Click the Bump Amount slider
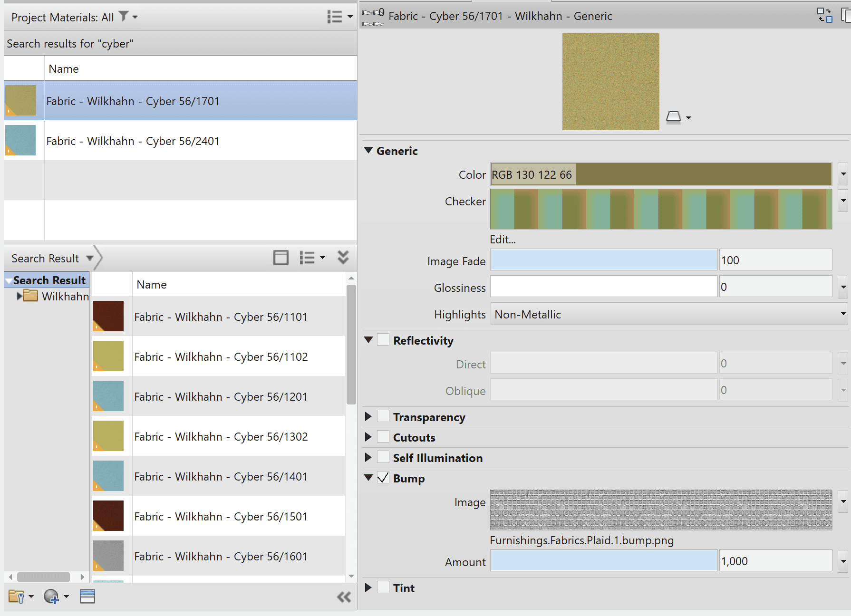Image resolution: width=851 pixels, height=616 pixels. [x=604, y=561]
